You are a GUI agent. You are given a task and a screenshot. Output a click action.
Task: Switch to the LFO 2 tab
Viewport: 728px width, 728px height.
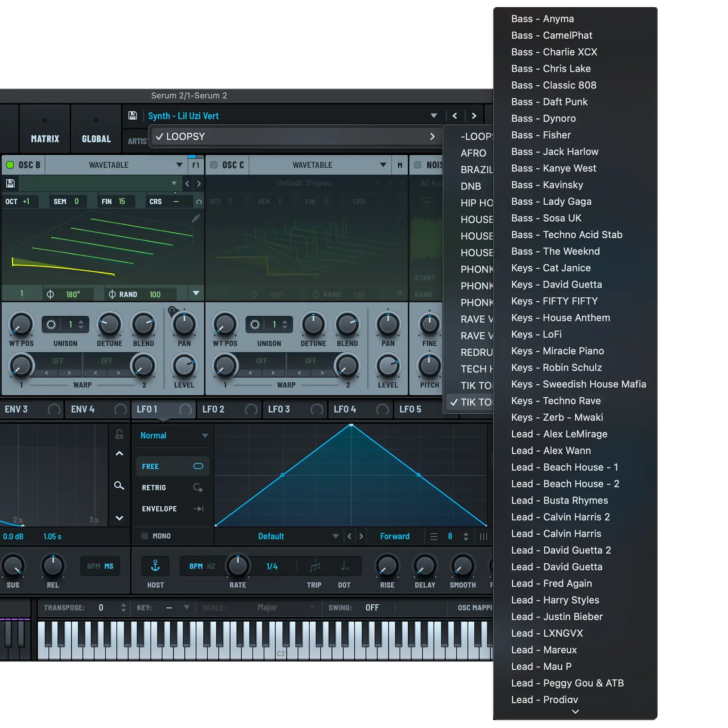(213, 409)
